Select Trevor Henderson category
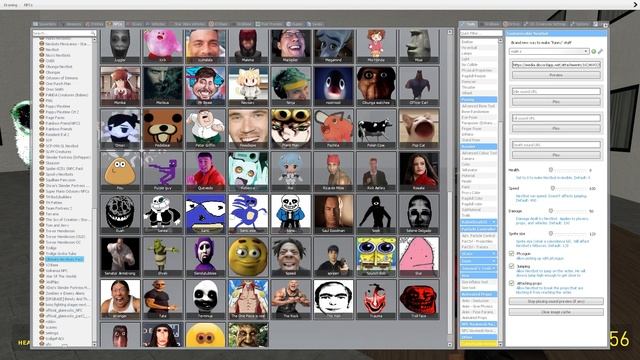This screenshot has width=640, height=360. point(60,231)
